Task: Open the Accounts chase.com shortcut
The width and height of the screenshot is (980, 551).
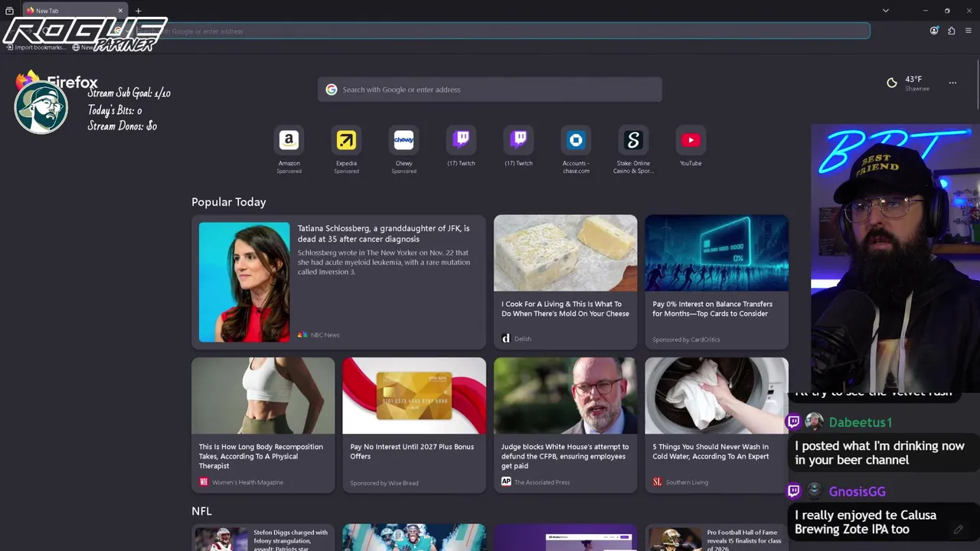Action: tap(576, 141)
